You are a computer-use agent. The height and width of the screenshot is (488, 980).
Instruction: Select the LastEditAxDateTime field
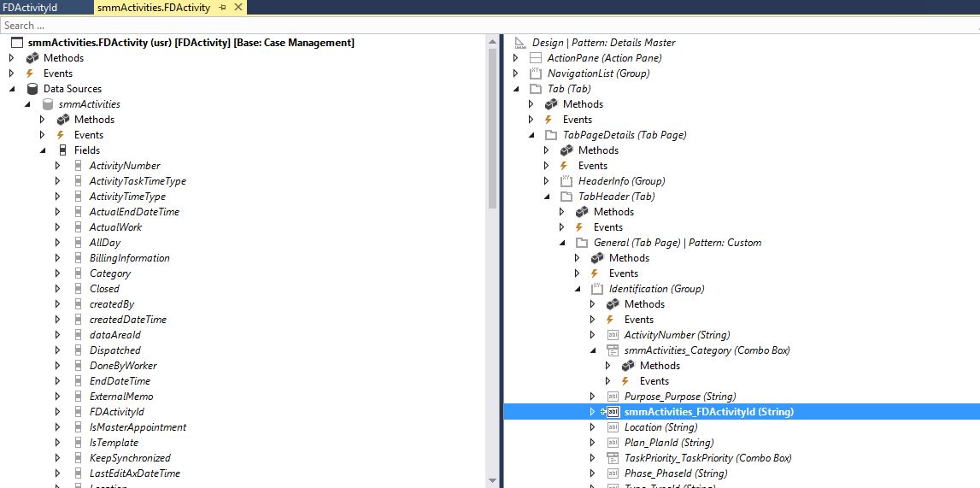click(x=135, y=473)
